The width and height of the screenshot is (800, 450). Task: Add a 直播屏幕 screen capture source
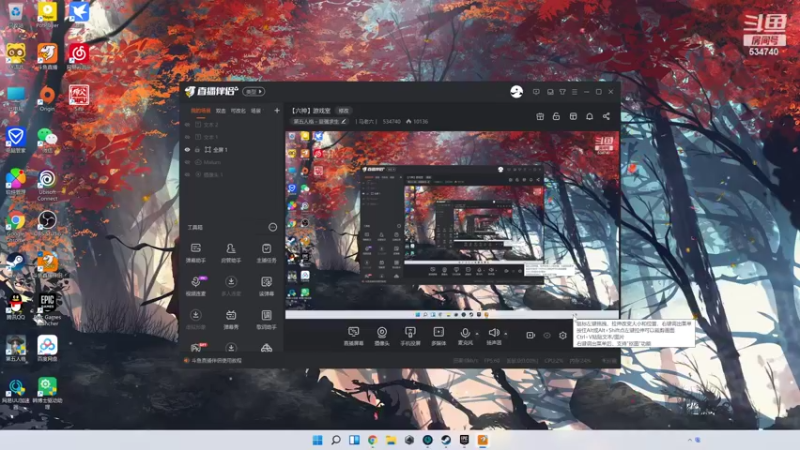click(353, 336)
